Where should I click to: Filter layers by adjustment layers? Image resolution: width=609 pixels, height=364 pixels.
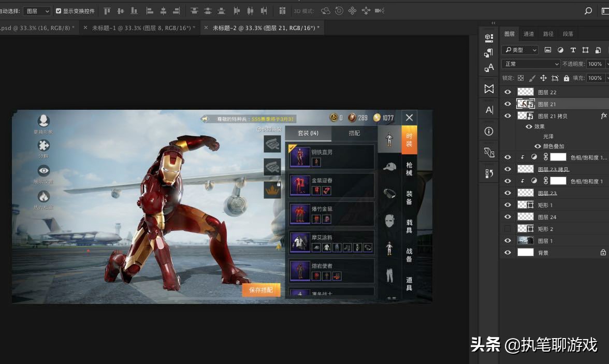coord(560,50)
